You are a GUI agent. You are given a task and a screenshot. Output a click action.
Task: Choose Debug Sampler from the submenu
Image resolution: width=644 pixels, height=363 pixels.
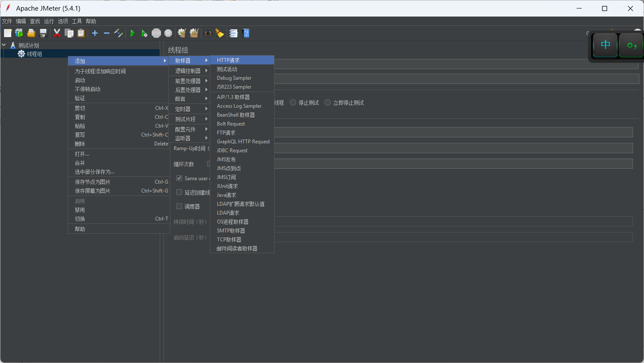click(x=242, y=78)
